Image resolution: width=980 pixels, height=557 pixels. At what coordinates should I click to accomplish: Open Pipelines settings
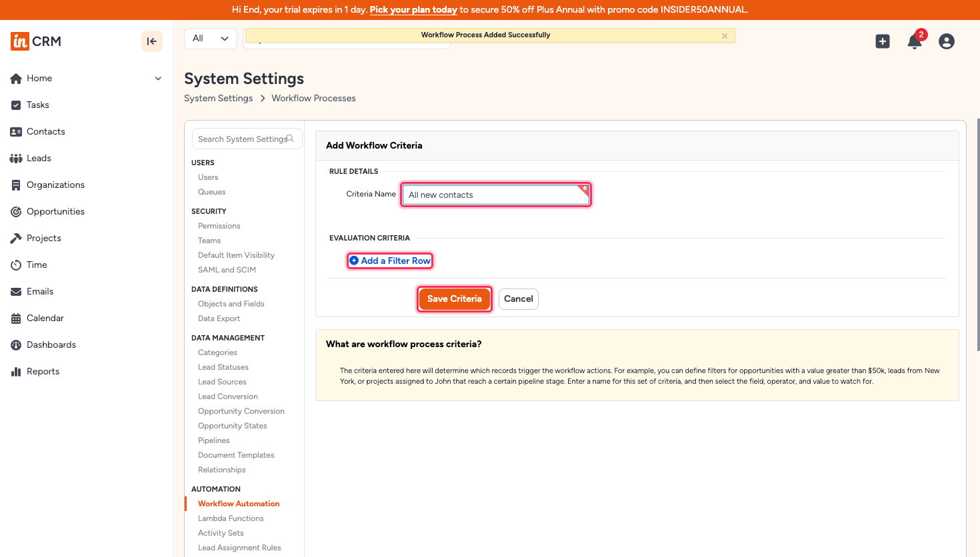pyautogui.click(x=214, y=440)
